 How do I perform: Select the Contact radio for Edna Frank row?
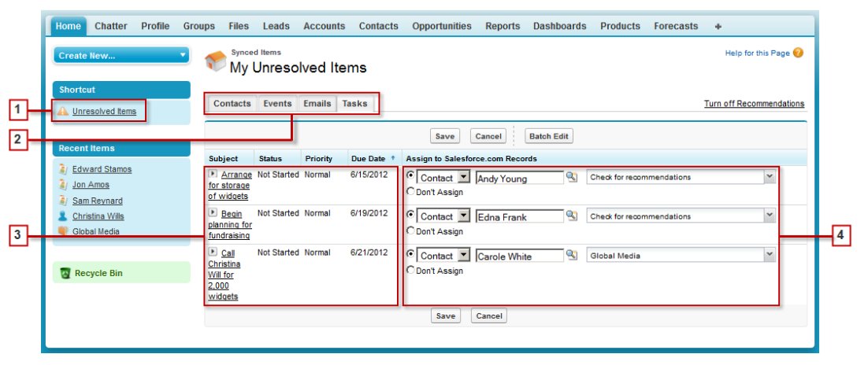point(410,214)
